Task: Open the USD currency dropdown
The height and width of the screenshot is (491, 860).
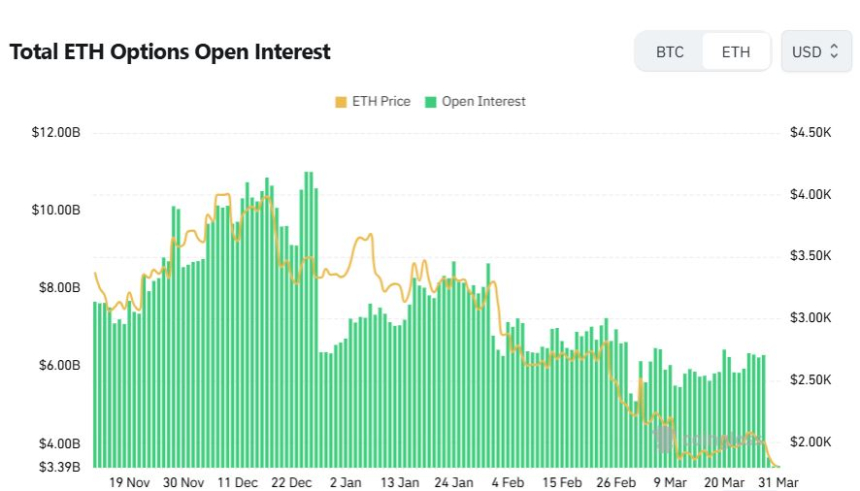Action: [x=816, y=51]
